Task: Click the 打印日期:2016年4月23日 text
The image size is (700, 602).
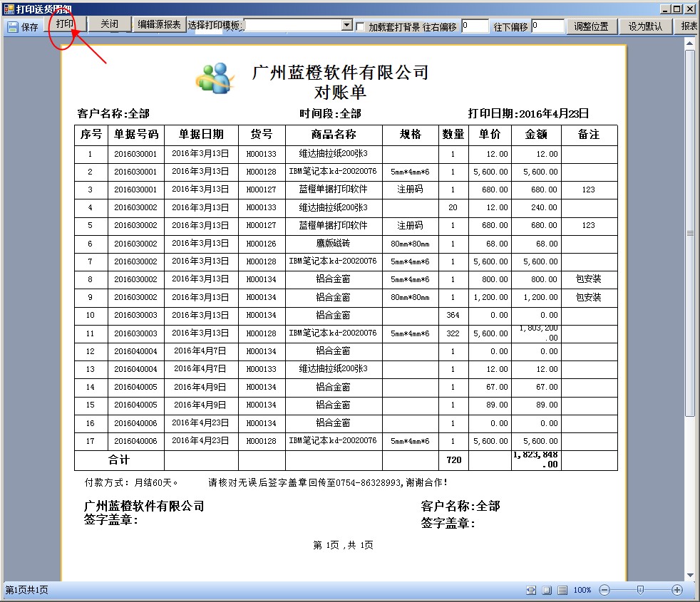Action: pos(529,114)
